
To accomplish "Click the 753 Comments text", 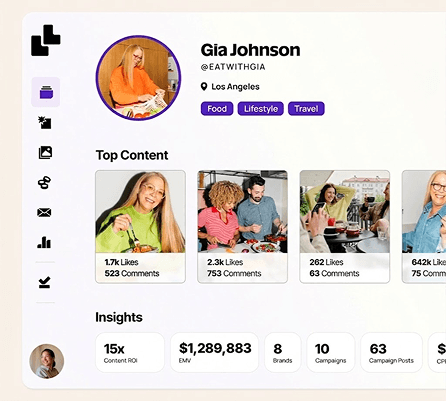I will point(234,273).
